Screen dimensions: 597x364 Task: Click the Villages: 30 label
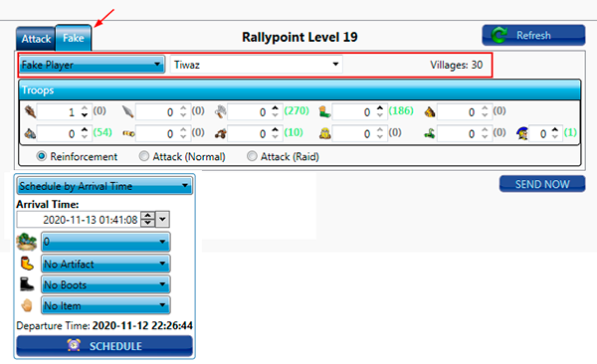(x=456, y=65)
